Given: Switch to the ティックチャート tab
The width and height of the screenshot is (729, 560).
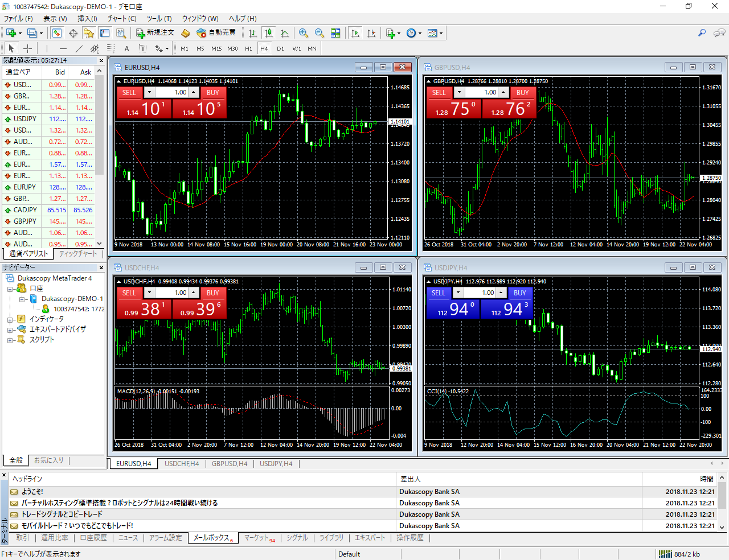Looking at the screenshot, I should [x=78, y=254].
